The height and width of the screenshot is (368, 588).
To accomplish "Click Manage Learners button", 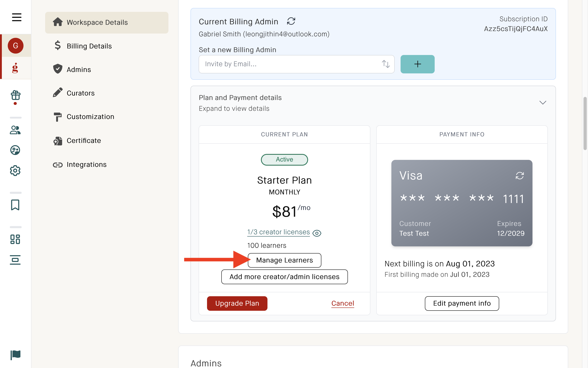I will click(x=284, y=260).
